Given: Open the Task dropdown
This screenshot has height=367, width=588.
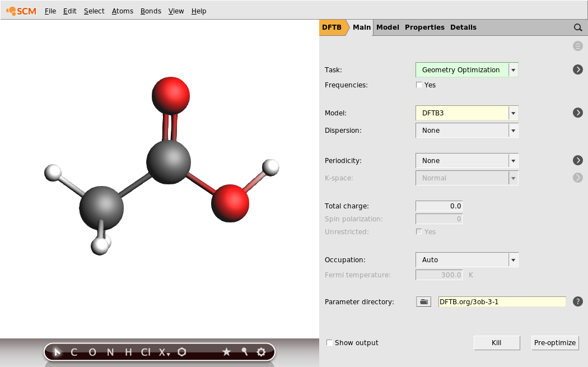Looking at the screenshot, I should point(467,70).
